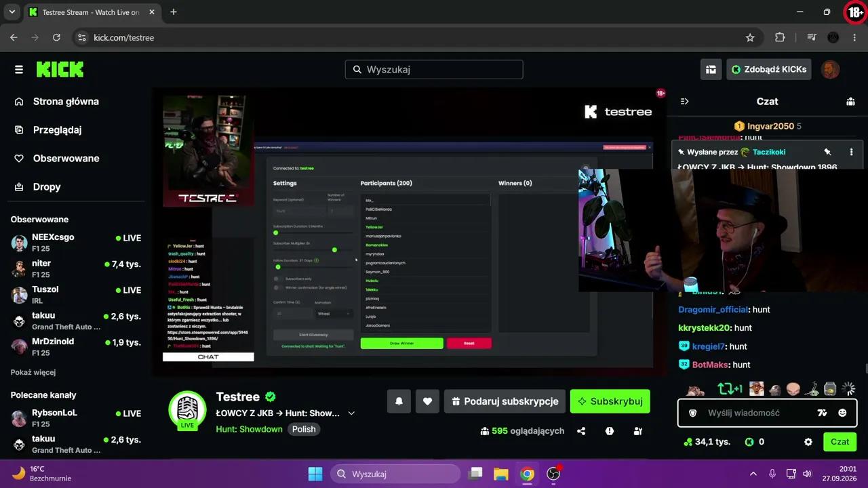Open the pinned message three-dot menu
The height and width of the screenshot is (488, 868).
point(852,152)
